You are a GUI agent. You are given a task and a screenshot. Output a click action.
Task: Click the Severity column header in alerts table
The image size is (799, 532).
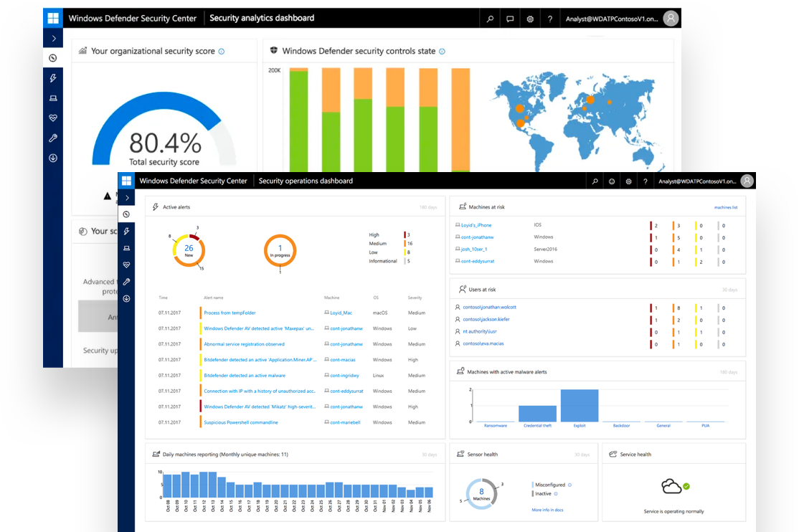coord(415,298)
